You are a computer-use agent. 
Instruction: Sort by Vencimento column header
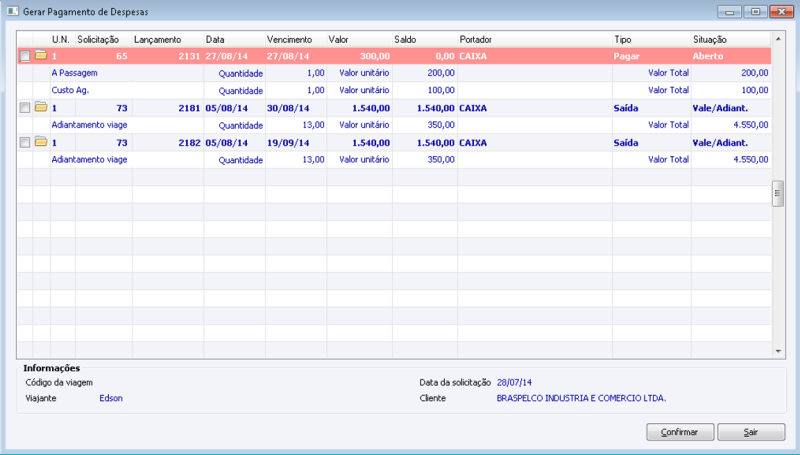(296, 39)
